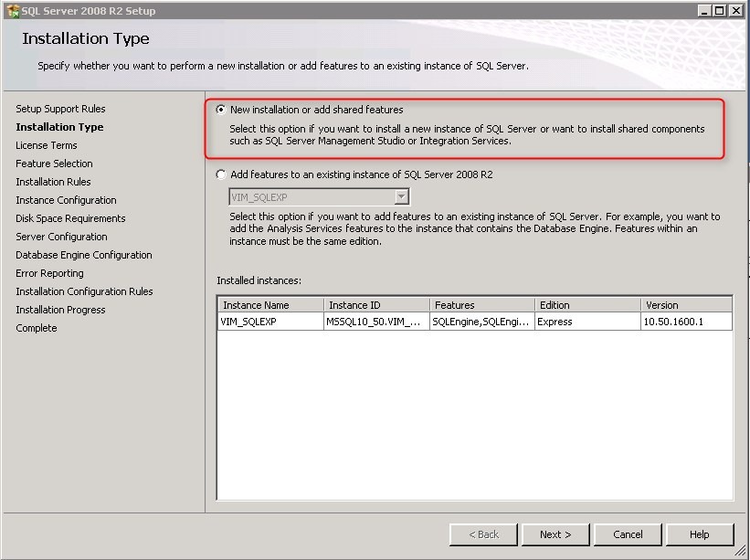Image resolution: width=750 pixels, height=560 pixels.
Task: Minimize the setup window
Action: click(x=703, y=11)
